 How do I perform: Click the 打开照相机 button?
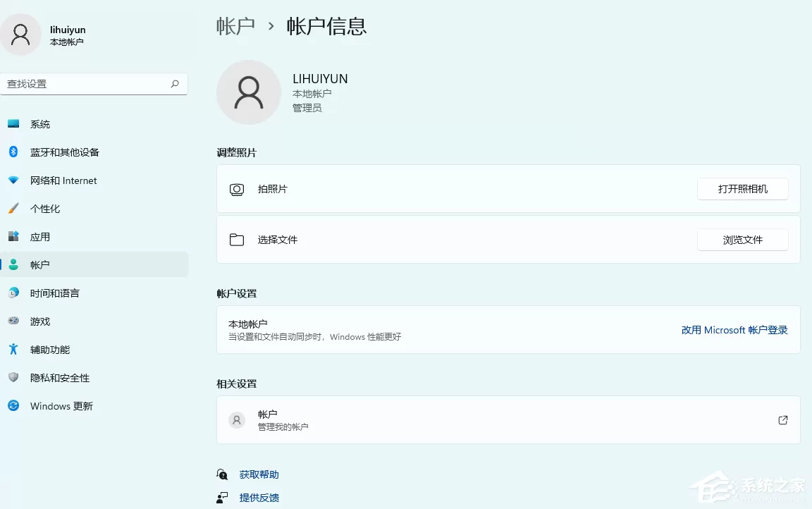point(743,189)
